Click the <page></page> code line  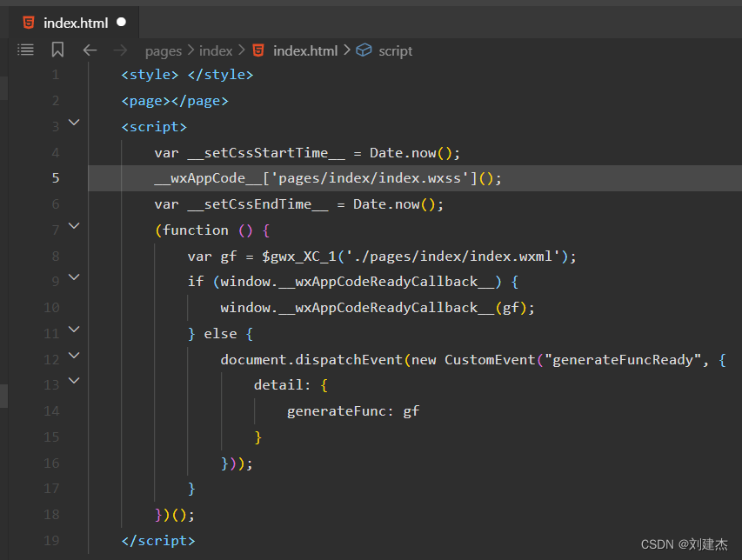[x=175, y=101]
